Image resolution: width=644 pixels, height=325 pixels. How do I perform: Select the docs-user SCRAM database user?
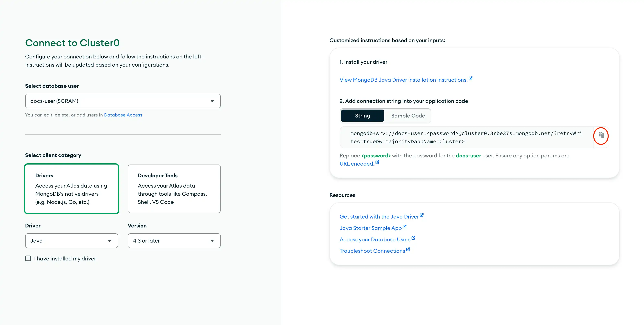pos(123,101)
